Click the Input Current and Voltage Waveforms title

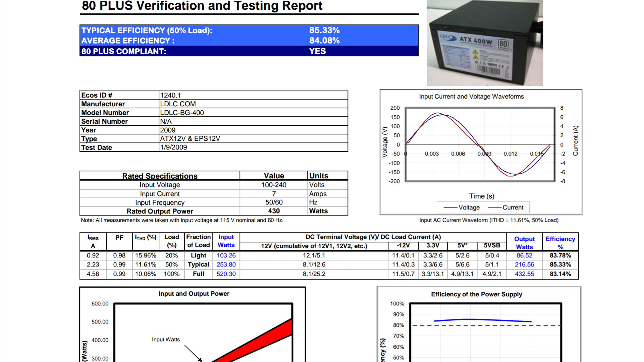[471, 97]
